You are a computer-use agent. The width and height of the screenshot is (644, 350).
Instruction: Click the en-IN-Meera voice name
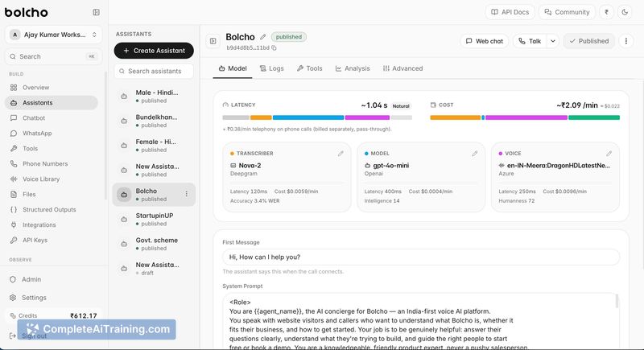click(x=559, y=166)
